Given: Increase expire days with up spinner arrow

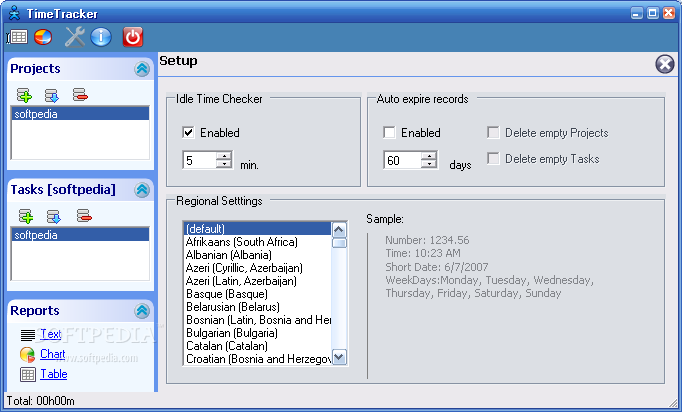Looking at the screenshot, I should (429, 156).
